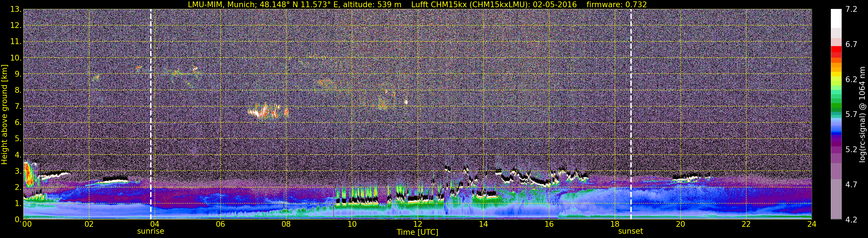868x238 pixels.
Task: Click the "18" time axis tick
Action: (x=614, y=224)
